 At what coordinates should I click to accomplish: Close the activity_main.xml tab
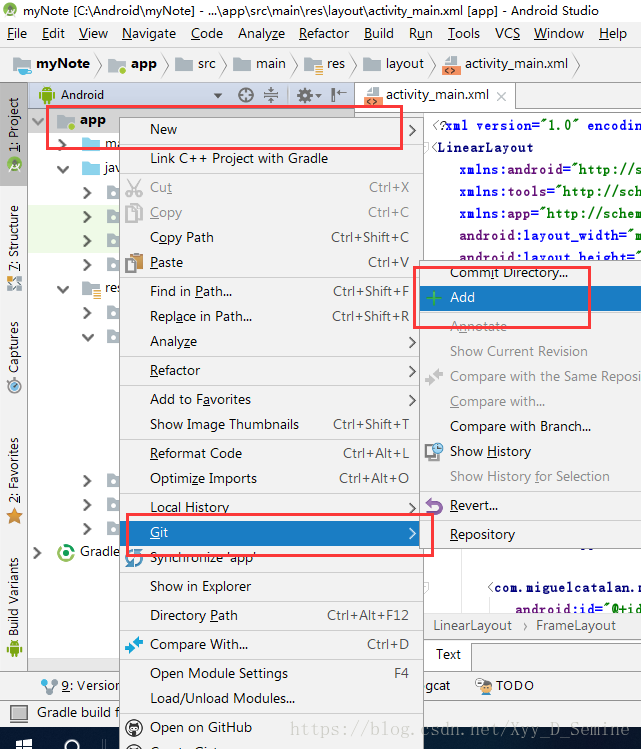[x=501, y=96]
